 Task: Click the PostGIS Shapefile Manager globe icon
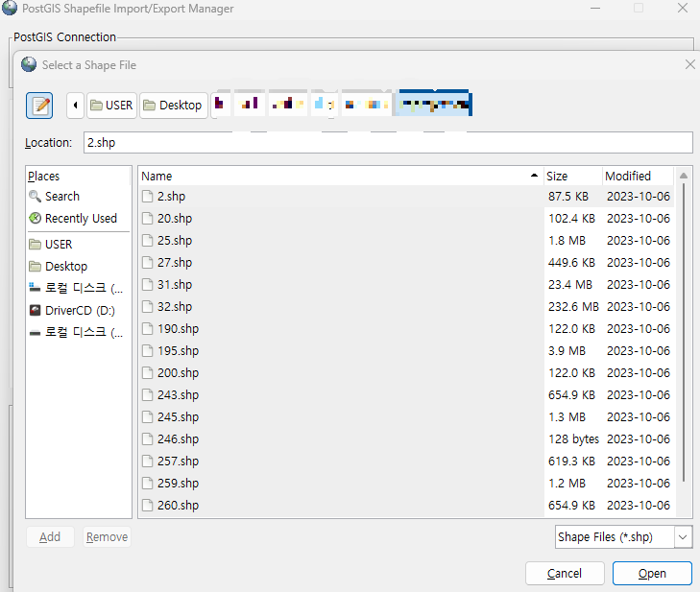click(10, 8)
